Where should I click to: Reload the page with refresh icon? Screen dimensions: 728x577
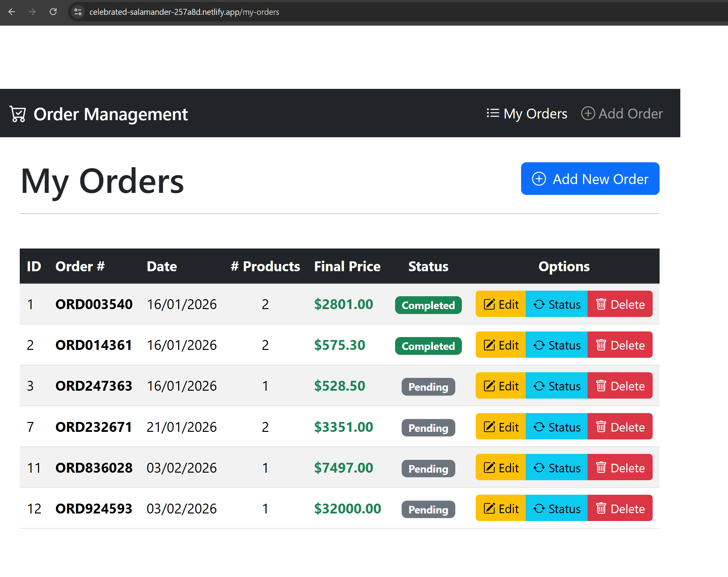tap(53, 12)
